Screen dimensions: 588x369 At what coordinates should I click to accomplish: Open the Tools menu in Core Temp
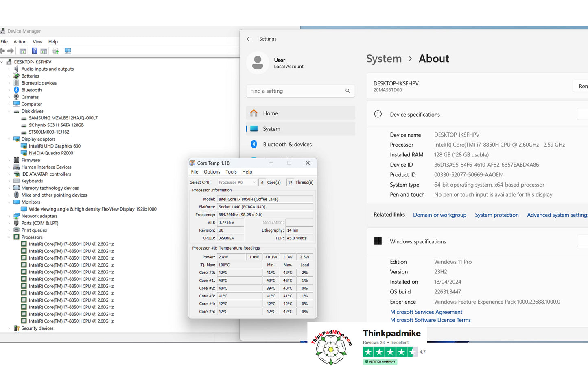click(x=231, y=172)
